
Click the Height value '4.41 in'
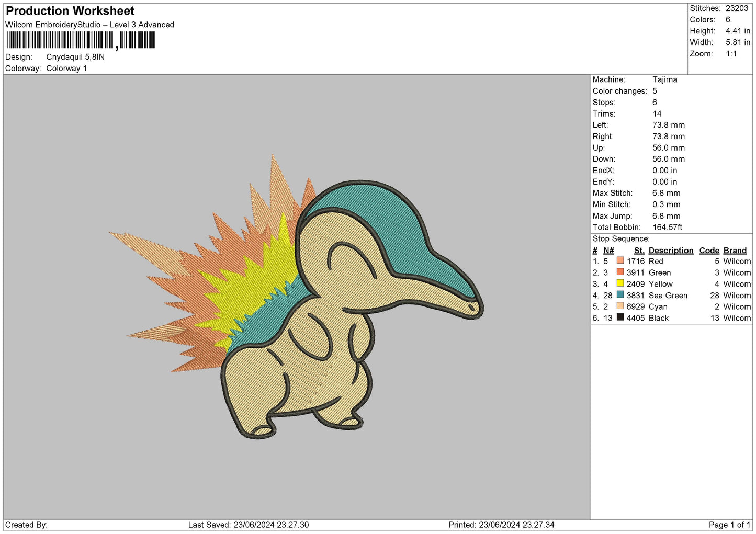click(x=738, y=31)
